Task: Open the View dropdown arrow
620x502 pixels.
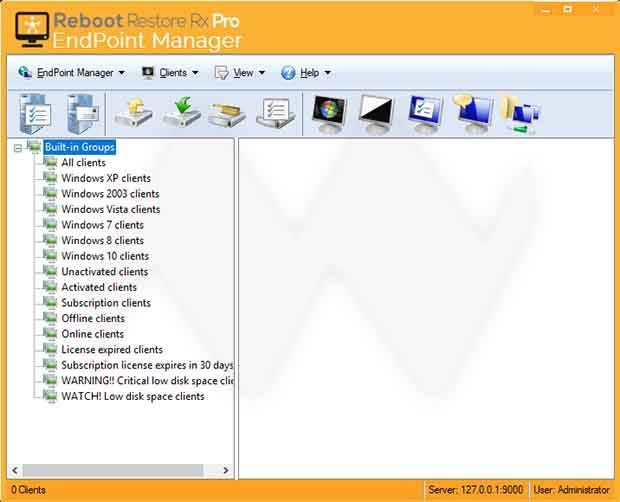Action: tap(261, 73)
